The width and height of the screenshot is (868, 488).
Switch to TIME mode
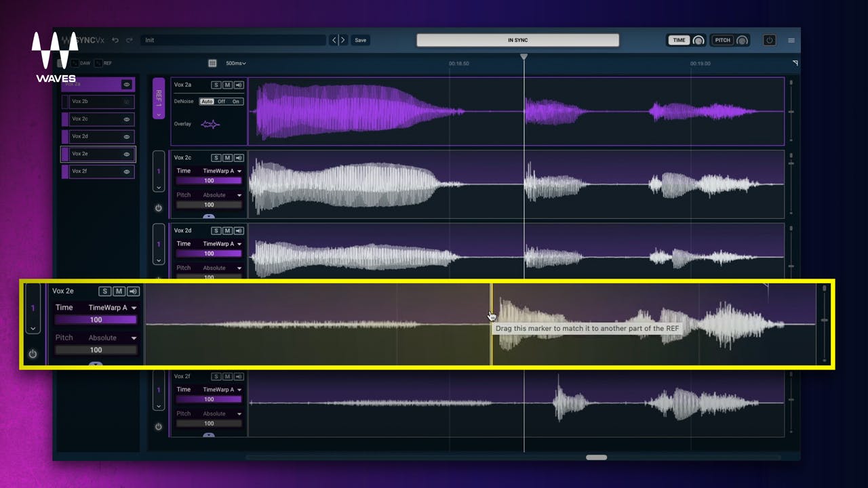coord(678,40)
